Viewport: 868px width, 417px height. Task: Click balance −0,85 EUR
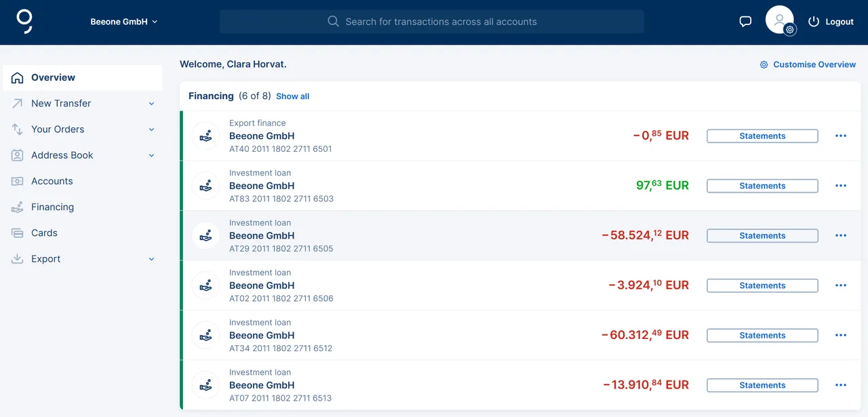(x=660, y=136)
